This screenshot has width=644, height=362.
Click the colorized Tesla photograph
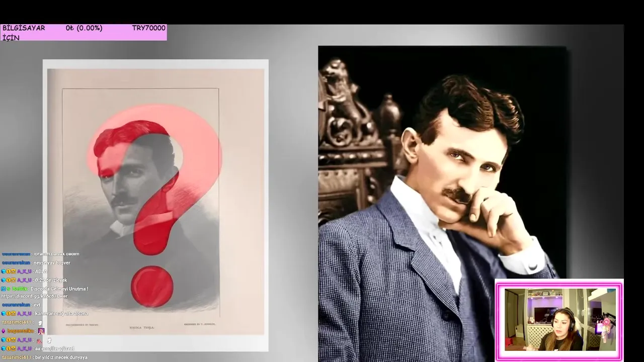coord(442,204)
